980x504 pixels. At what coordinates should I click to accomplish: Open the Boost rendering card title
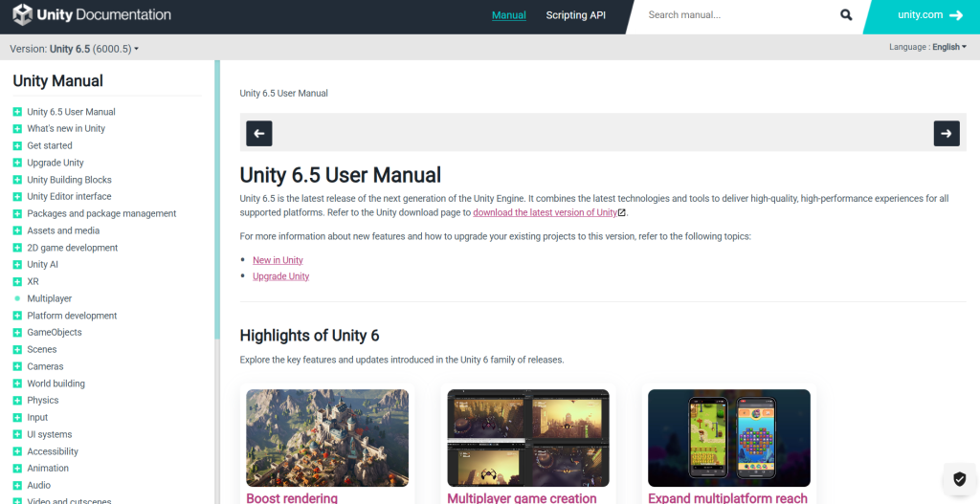point(292,497)
